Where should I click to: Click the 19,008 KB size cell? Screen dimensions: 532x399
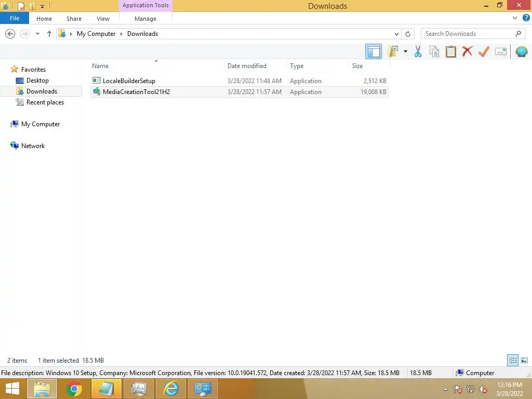(373, 92)
